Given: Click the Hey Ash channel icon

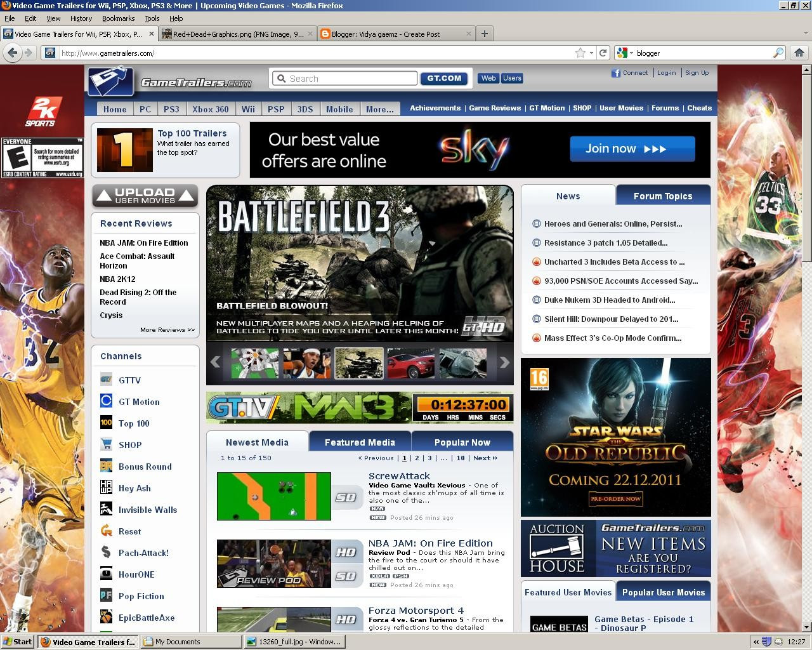Looking at the screenshot, I should pyautogui.click(x=106, y=487).
